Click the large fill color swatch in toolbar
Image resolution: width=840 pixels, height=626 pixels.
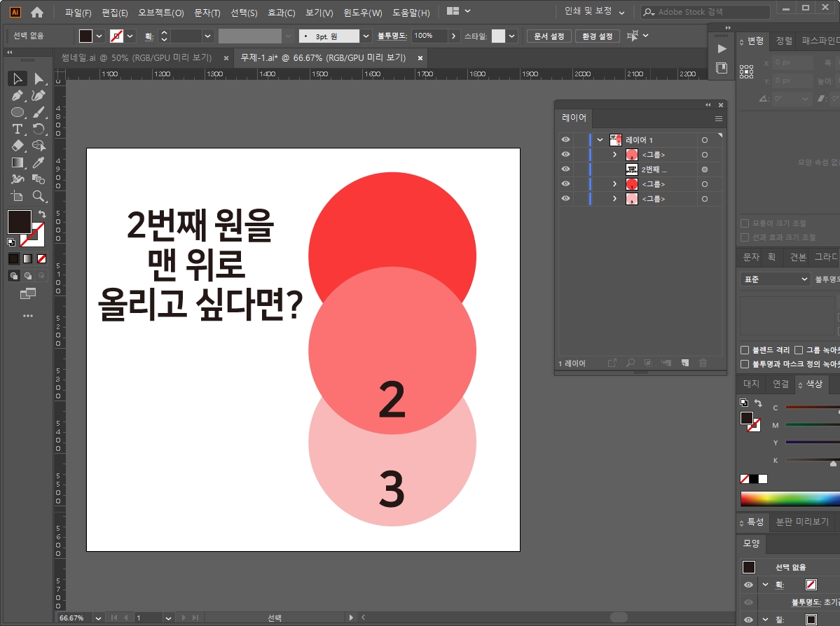(20, 222)
